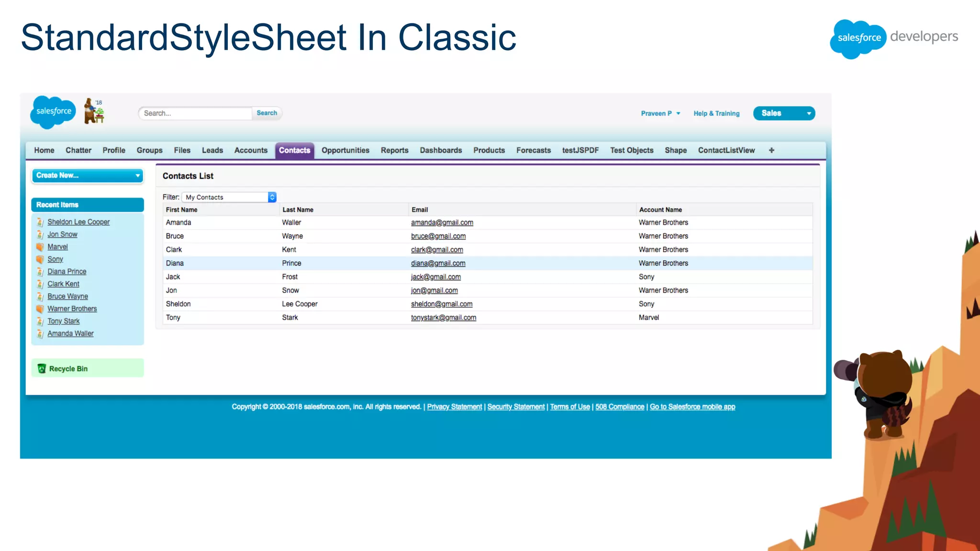Screen dimensions: 980x551
Task: Open the Terms of Use link
Action: (570, 407)
